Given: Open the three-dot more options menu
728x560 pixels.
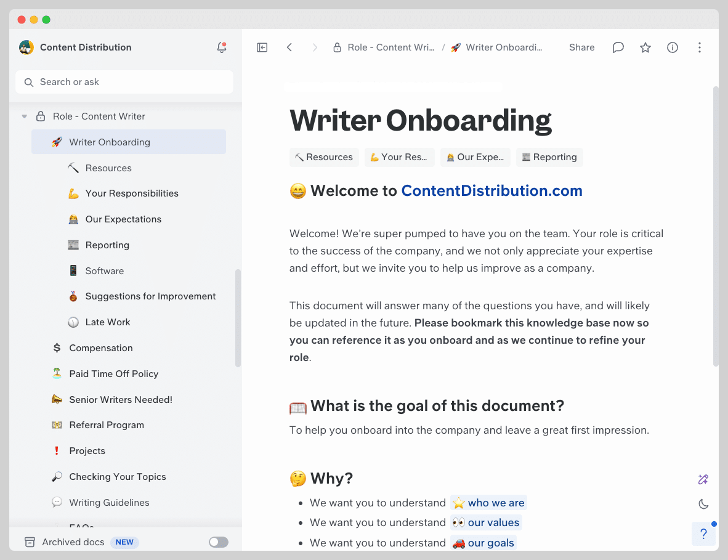Looking at the screenshot, I should click(x=699, y=47).
